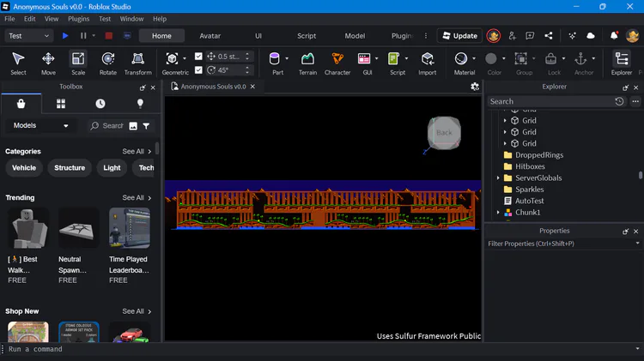Open the Share icon
Viewport: 644px width, 361px height.
point(549,36)
